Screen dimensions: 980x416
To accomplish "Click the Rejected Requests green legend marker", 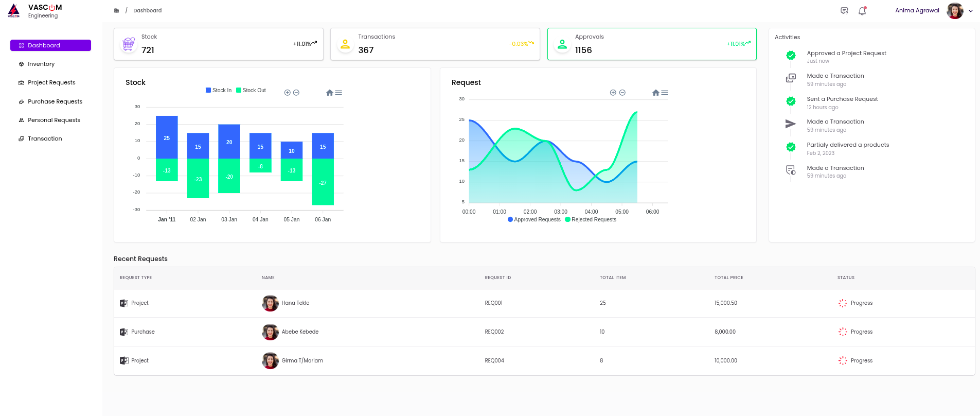I will tap(568, 219).
